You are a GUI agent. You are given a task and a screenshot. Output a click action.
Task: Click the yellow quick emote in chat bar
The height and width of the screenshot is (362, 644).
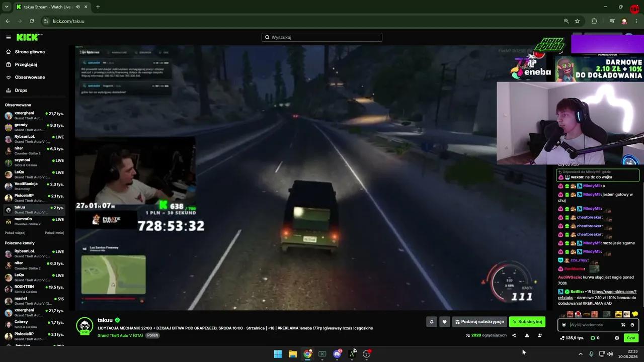coord(635,314)
